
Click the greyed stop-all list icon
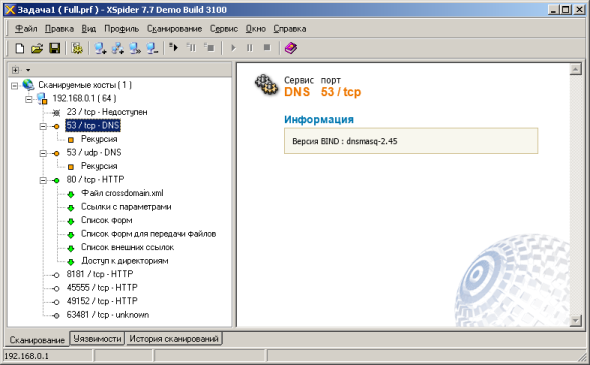[209, 47]
